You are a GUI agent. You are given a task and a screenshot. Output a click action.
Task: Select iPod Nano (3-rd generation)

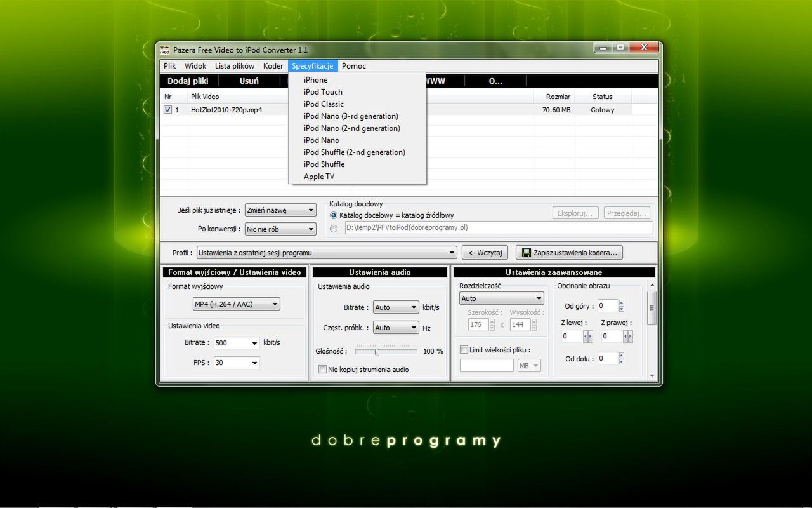pyautogui.click(x=357, y=116)
